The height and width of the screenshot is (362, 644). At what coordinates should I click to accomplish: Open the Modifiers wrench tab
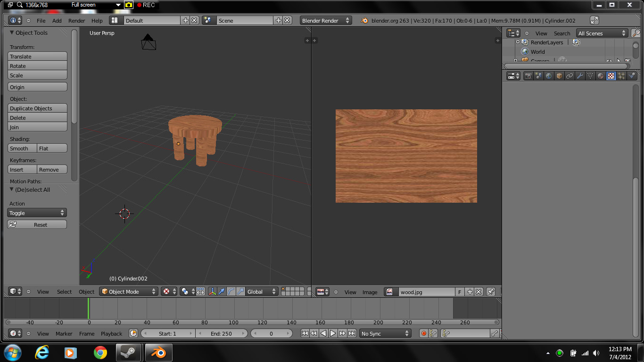(580, 76)
